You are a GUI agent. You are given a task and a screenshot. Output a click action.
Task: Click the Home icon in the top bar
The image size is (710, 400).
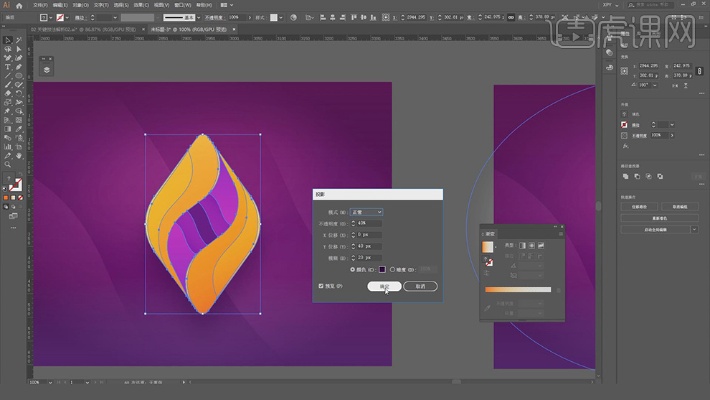19,5
